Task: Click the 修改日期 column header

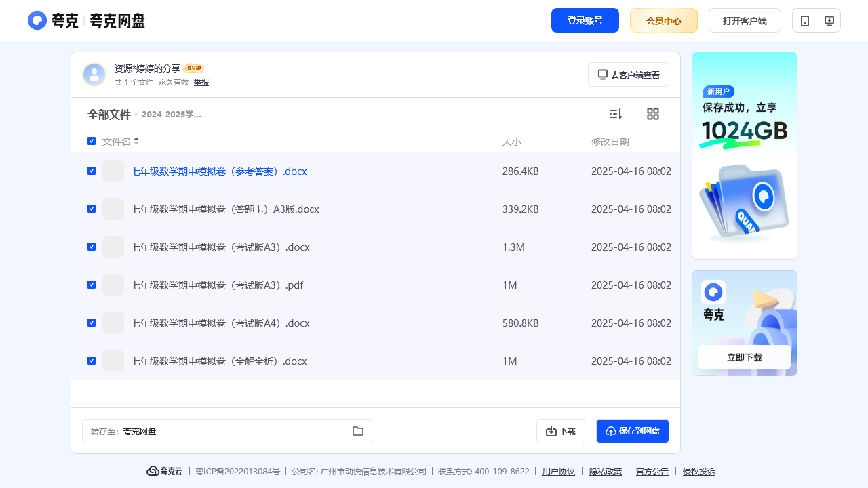Action: click(610, 142)
